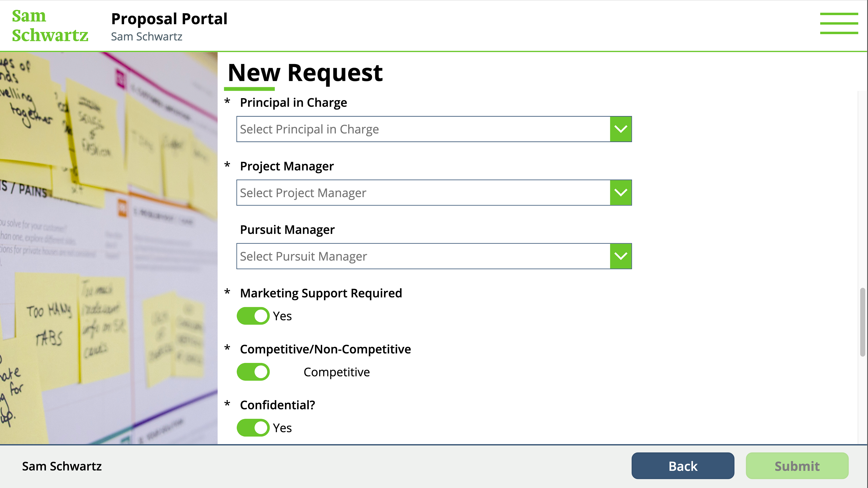Click the New Request heading
868x488 pixels.
coord(305,72)
